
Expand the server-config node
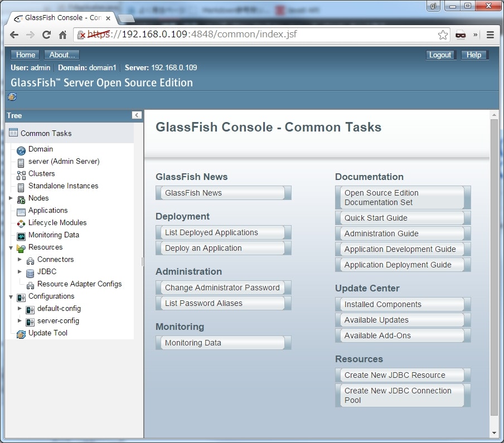coord(20,320)
